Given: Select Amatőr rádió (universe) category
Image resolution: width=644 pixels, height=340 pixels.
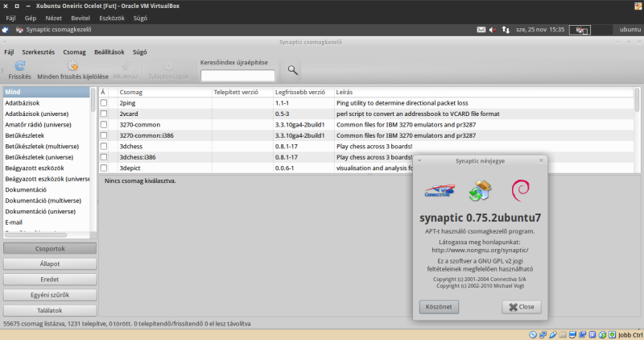Looking at the screenshot, I should pos(47,125).
